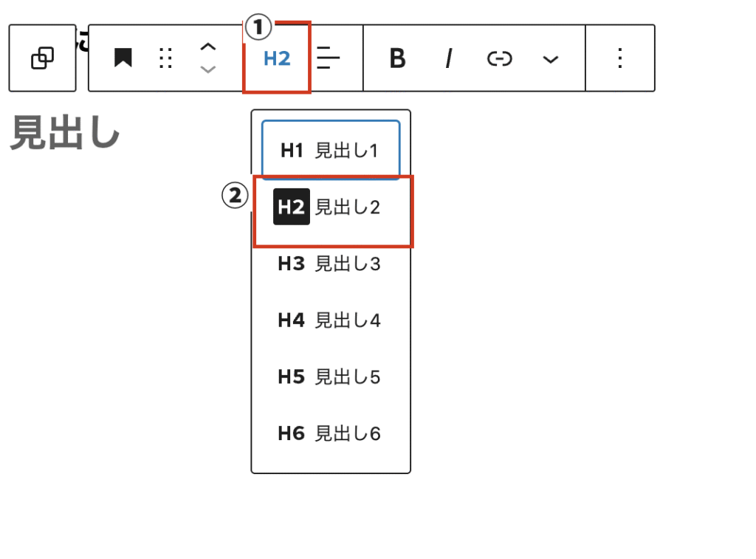Choose H4 見出し4 from list
This screenshot has height=559, width=756.
tap(330, 320)
